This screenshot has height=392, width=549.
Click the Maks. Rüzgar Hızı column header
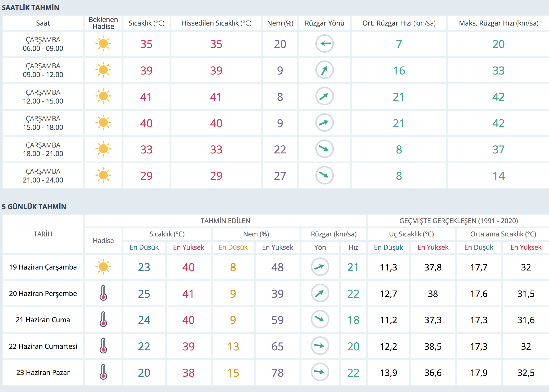pos(499,23)
